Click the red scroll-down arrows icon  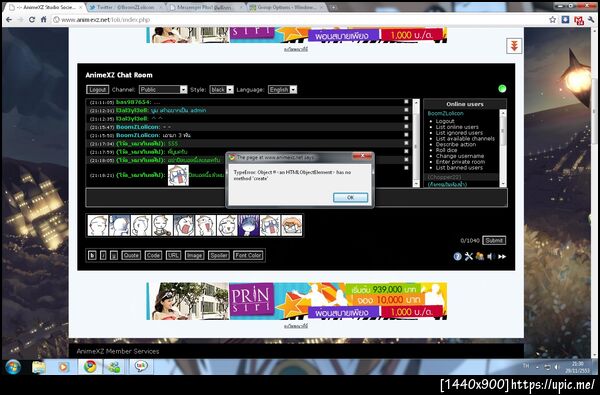[x=514, y=46]
